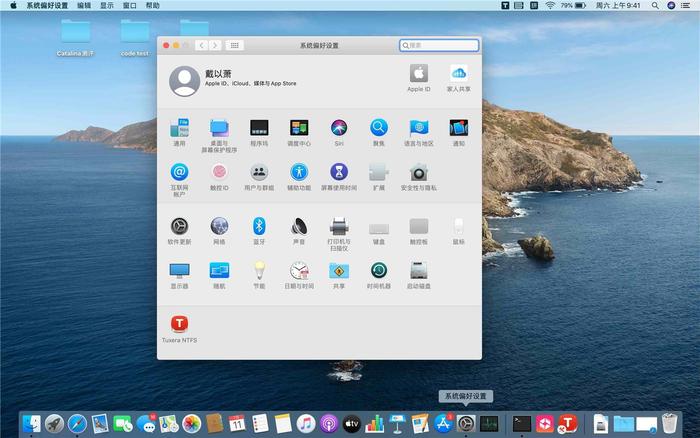Focus the 搜索 search field
Screen dimensions: 700x438
click(x=439, y=45)
